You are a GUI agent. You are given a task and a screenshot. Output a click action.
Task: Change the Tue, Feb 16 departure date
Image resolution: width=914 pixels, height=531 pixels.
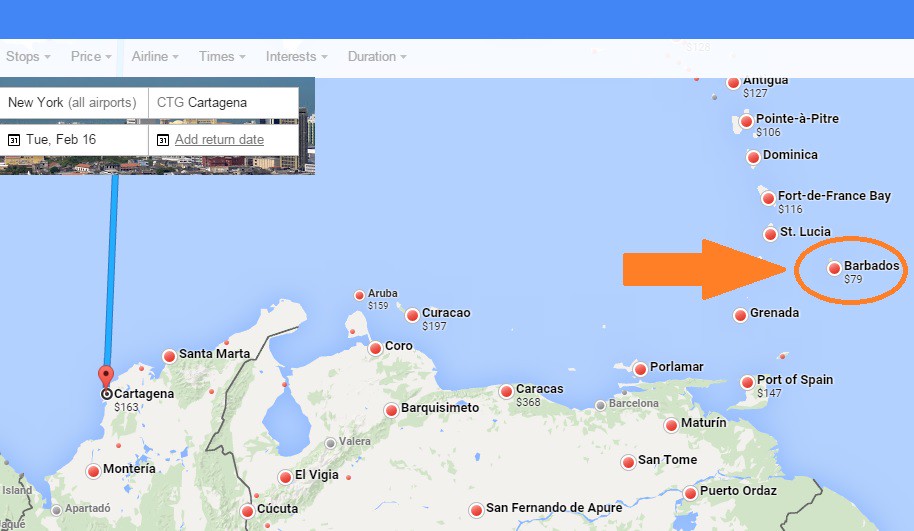tap(74, 140)
